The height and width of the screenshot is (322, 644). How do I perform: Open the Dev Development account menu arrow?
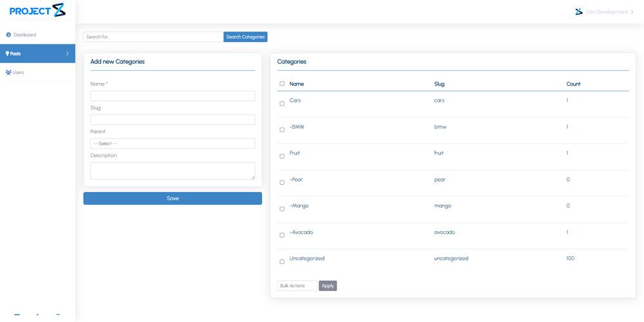click(632, 12)
